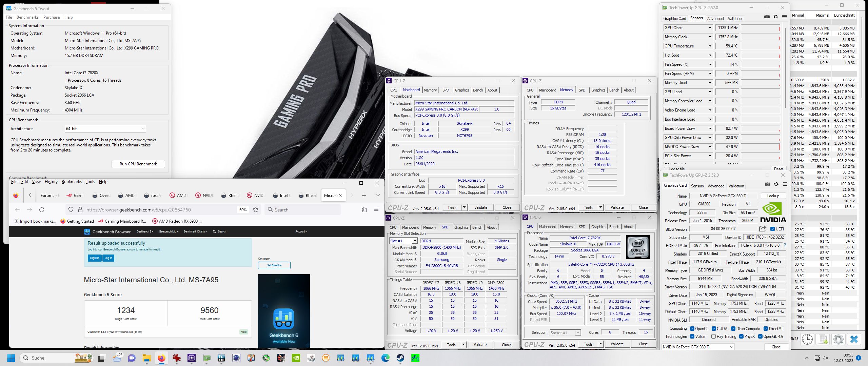The width and height of the screenshot is (868, 366).
Task: Open Bookmarks menu in Firefox
Action: click(72, 182)
